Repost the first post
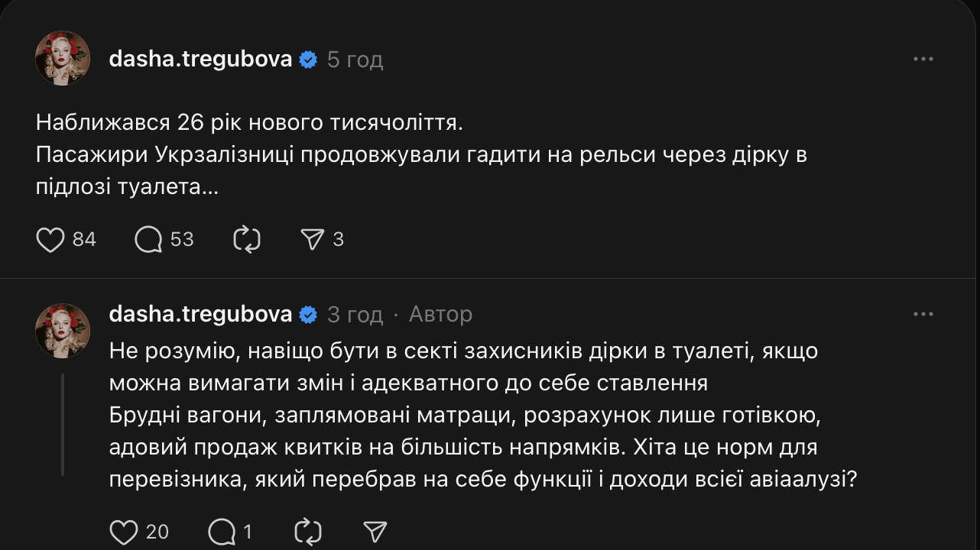This screenshot has width=980, height=550. [x=247, y=240]
